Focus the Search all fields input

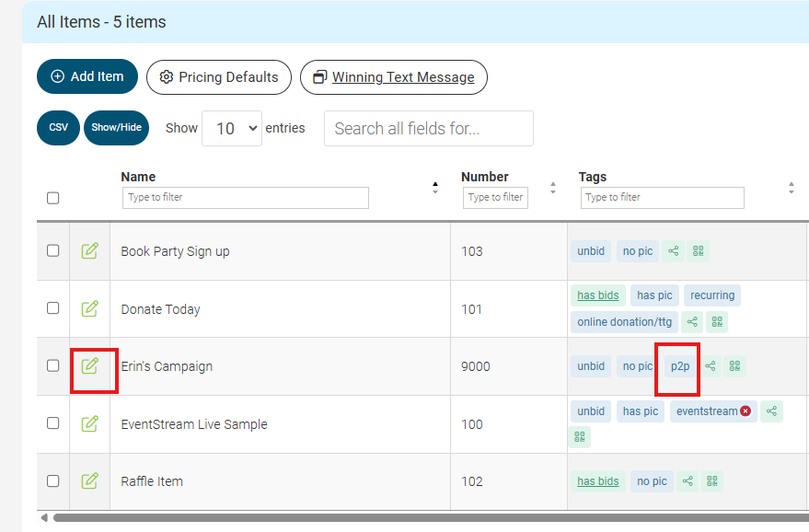point(429,129)
